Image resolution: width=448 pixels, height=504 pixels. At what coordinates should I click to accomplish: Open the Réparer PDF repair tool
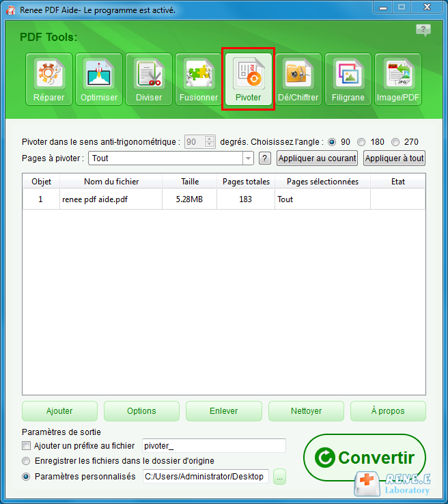pyautogui.click(x=49, y=79)
